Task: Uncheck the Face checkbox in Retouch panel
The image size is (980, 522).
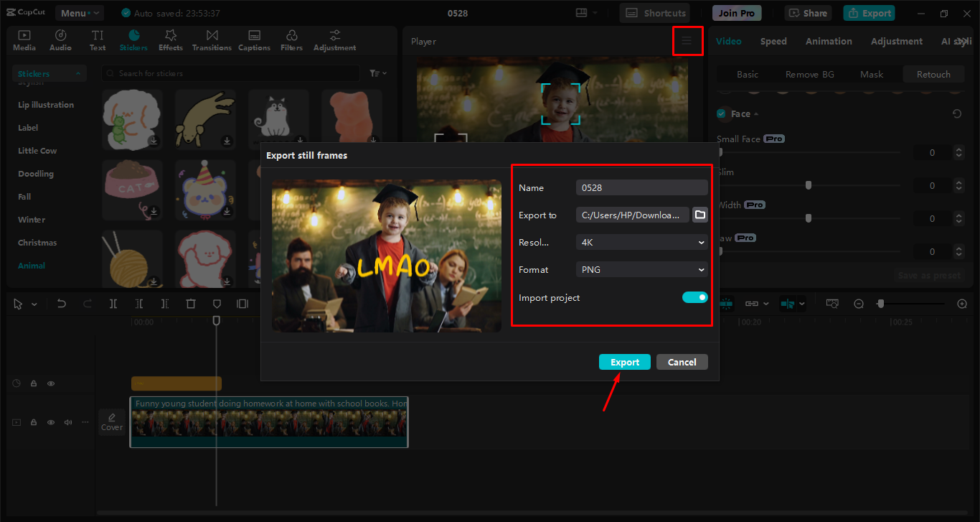Action: (x=721, y=113)
